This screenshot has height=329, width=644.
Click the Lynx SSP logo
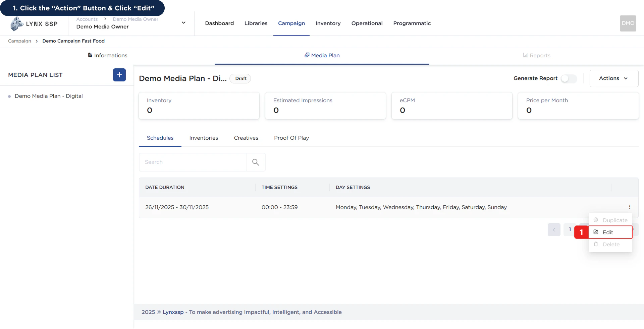[34, 24]
